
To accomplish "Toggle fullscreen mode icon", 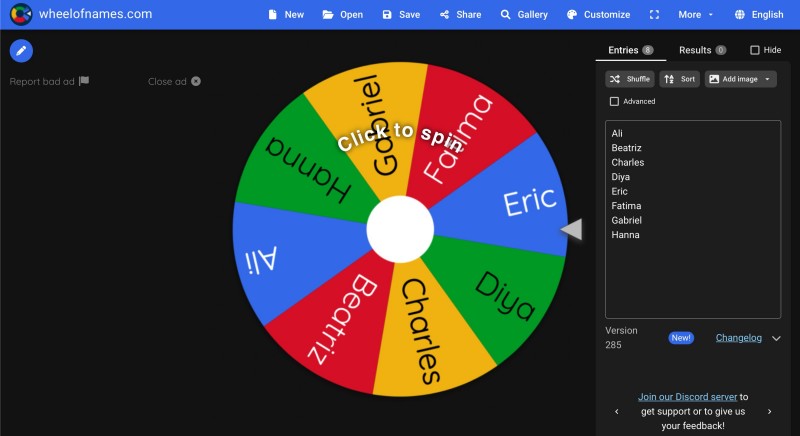I will tap(654, 15).
